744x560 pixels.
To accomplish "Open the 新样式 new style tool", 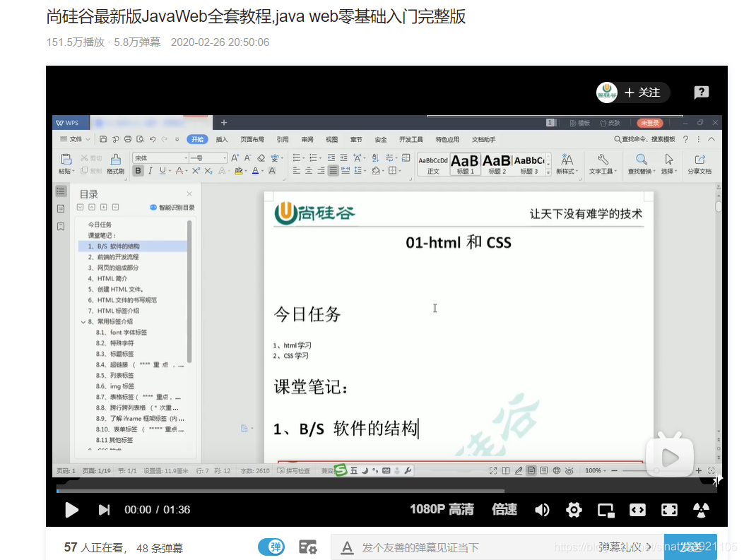I will (567, 164).
